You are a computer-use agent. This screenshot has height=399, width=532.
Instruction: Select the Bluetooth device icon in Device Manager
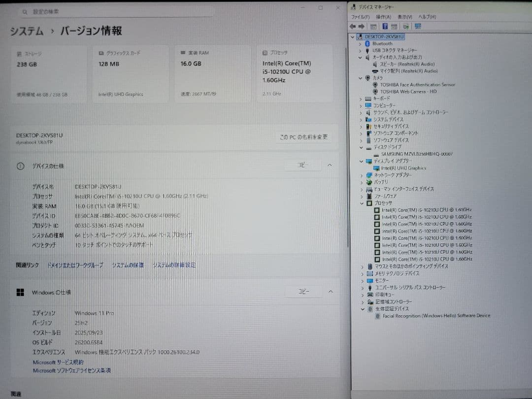(x=367, y=43)
